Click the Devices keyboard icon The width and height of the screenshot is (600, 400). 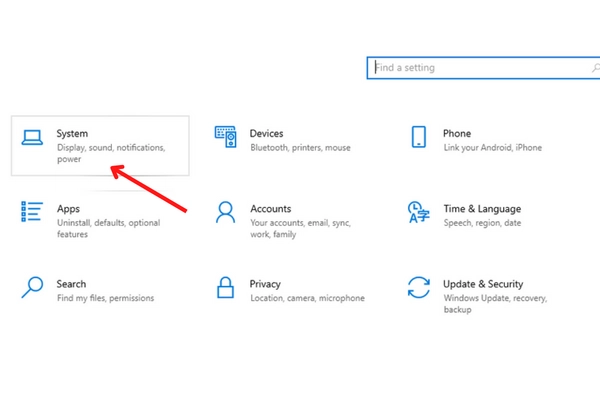(225, 137)
